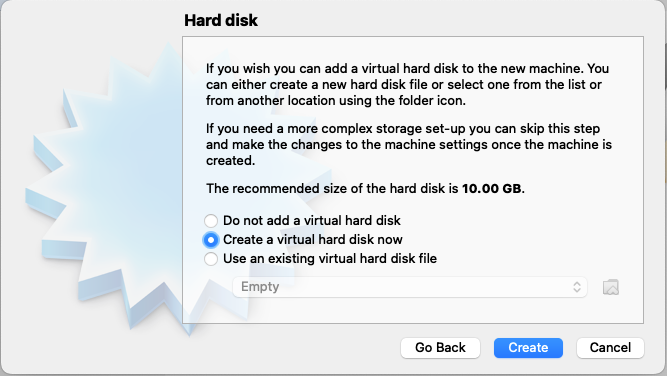The height and width of the screenshot is (376, 667).
Task: Click the Go Back button
Action: [440, 348]
